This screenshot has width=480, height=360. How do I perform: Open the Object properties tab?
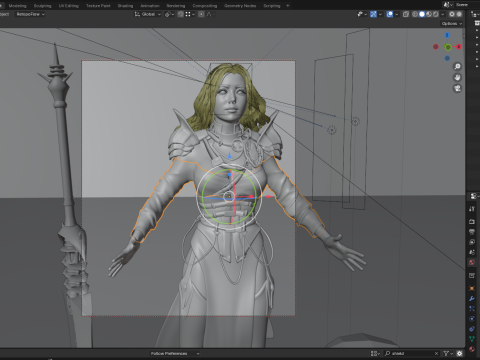tap(472, 288)
